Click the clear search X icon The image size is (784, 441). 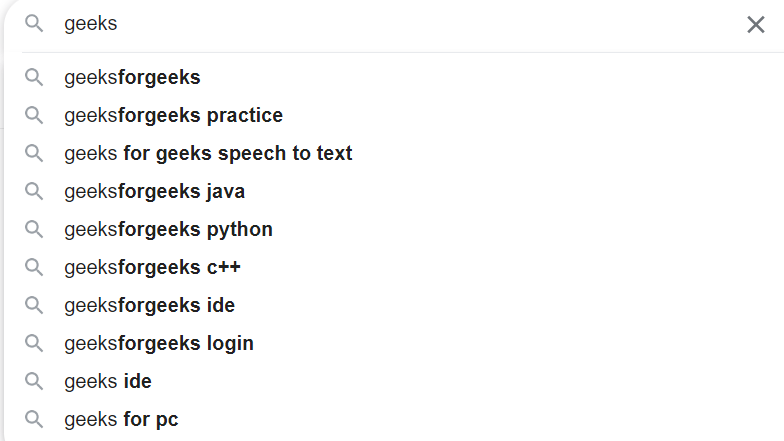[x=756, y=25]
